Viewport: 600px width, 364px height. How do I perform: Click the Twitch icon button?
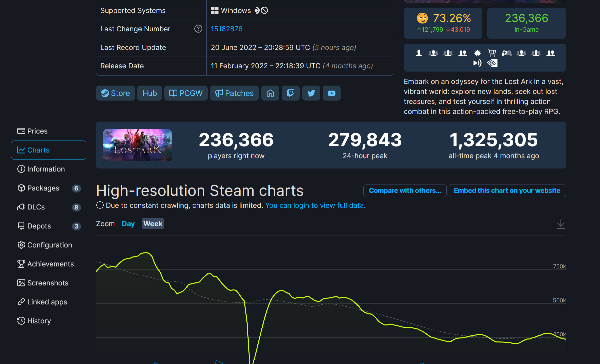point(290,93)
